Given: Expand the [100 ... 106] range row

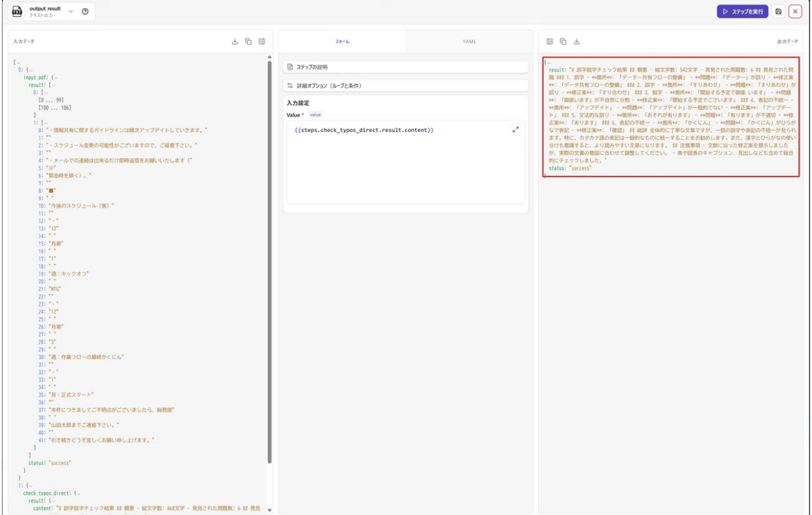Looking at the screenshot, I should (56, 107).
